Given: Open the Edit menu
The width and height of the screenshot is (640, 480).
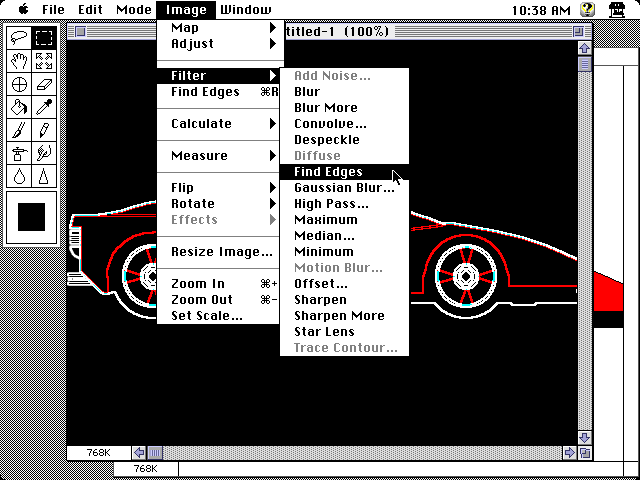Looking at the screenshot, I should pos(90,9).
